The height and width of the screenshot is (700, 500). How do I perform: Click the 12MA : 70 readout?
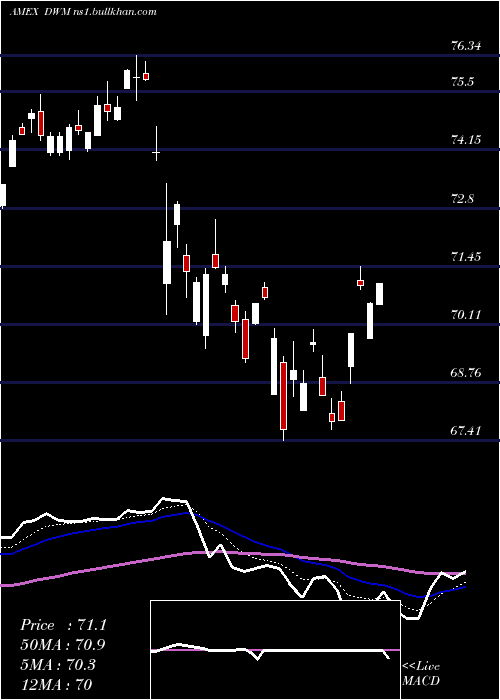tap(56, 684)
